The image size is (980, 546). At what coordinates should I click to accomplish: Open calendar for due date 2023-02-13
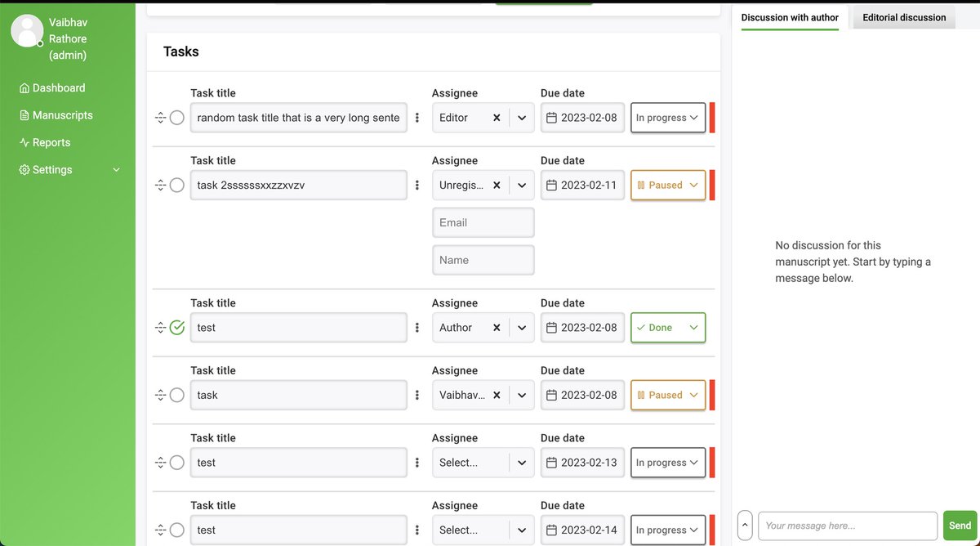pos(551,463)
